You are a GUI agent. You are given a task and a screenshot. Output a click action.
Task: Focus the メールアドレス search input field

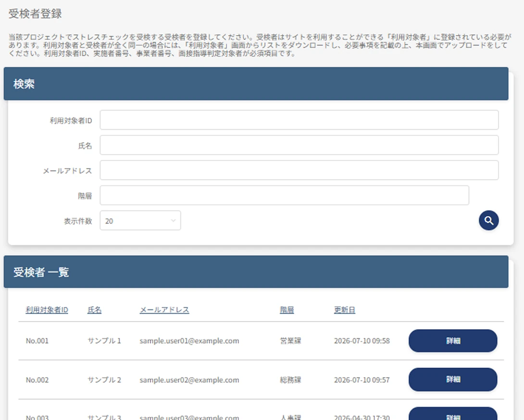tap(299, 170)
